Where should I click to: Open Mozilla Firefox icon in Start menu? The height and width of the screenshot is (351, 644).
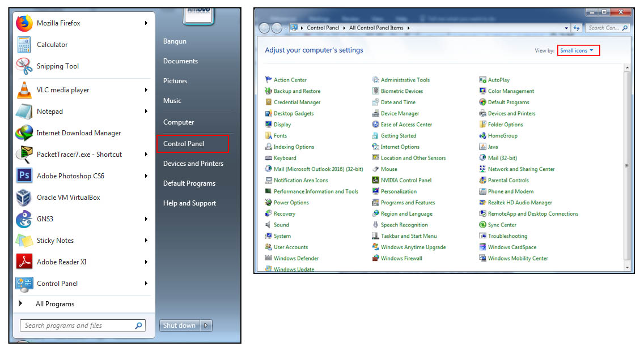coord(24,23)
